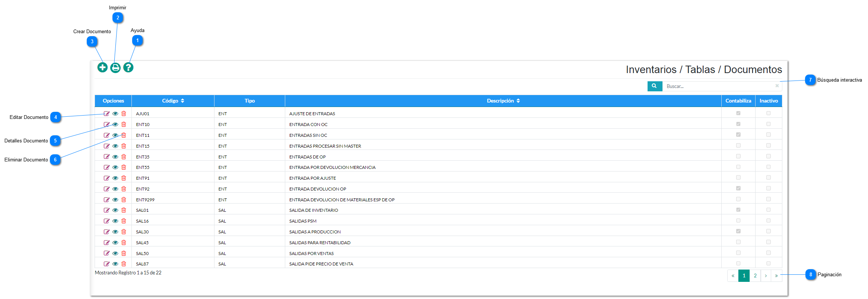Select pagination page 1
This screenshot has width=868, height=299.
tap(744, 276)
